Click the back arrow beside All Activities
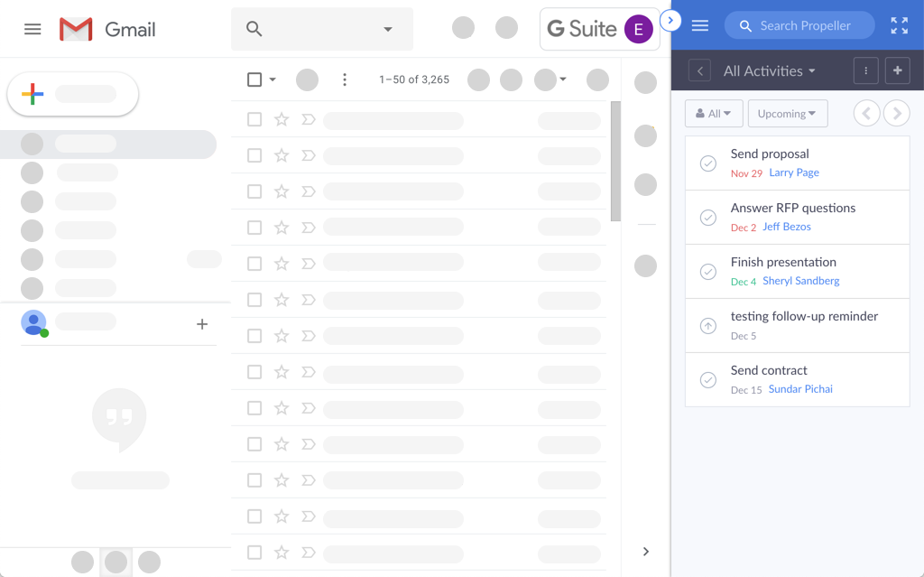 (x=699, y=70)
